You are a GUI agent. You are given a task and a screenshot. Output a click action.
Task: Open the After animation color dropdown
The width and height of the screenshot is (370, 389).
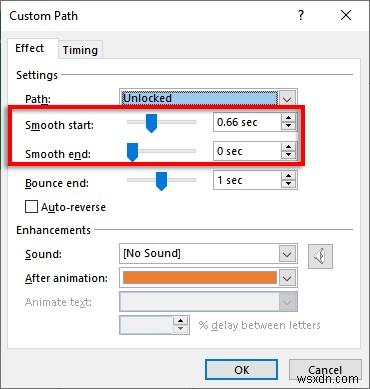pos(287,278)
